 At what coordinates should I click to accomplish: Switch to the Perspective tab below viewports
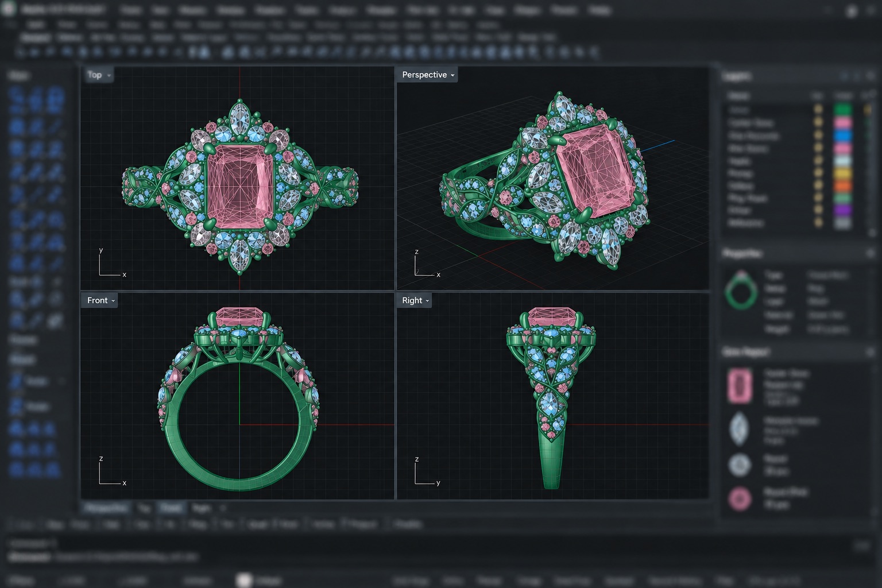pyautogui.click(x=107, y=508)
